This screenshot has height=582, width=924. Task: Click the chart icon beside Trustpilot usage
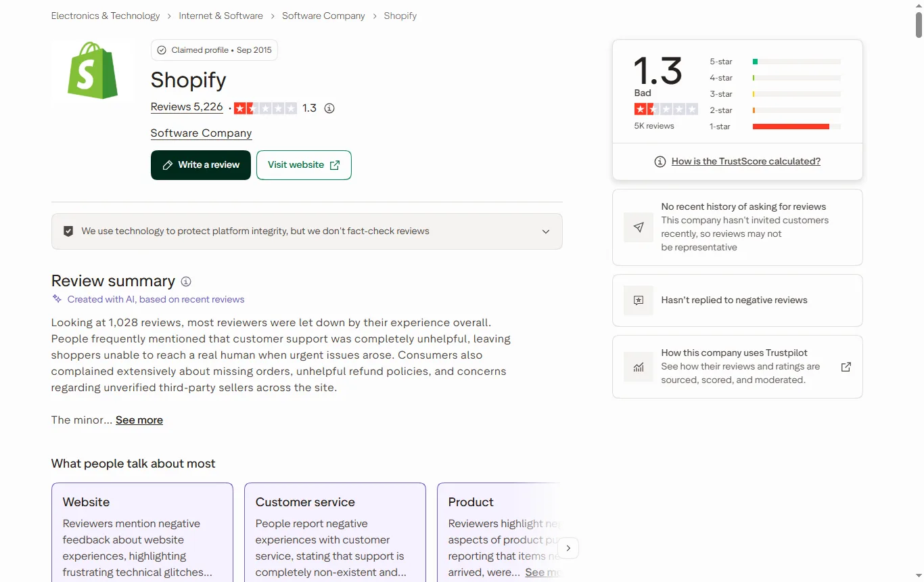pos(639,367)
